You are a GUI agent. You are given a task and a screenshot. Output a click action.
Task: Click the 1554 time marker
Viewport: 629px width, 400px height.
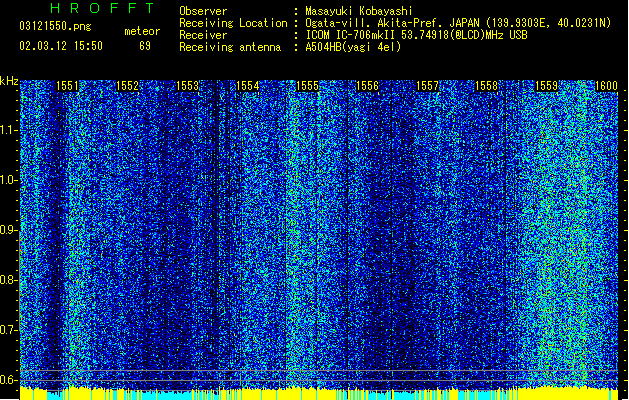click(x=248, y=86)
